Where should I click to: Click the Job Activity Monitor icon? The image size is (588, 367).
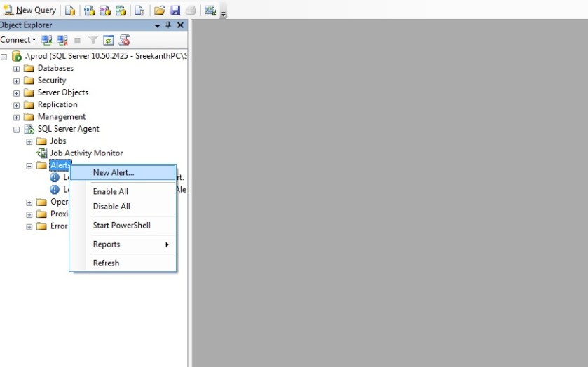[42, 153]
